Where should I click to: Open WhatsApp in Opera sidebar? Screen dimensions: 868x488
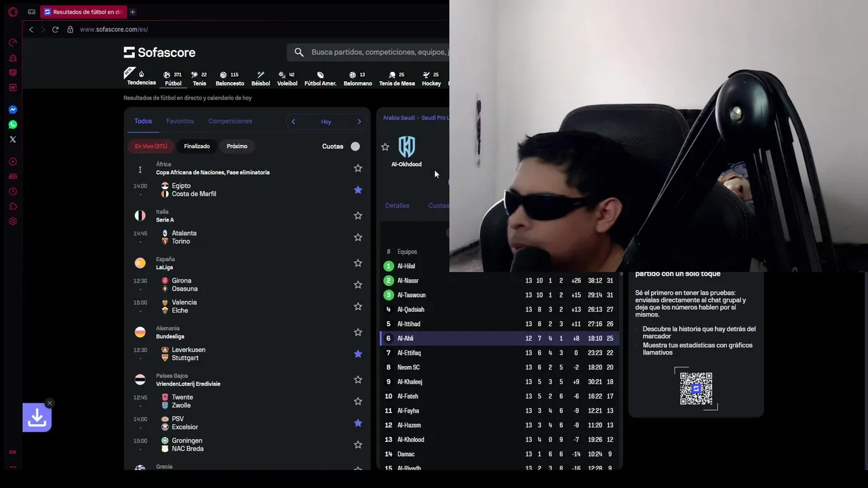click(x=12, y=125)
